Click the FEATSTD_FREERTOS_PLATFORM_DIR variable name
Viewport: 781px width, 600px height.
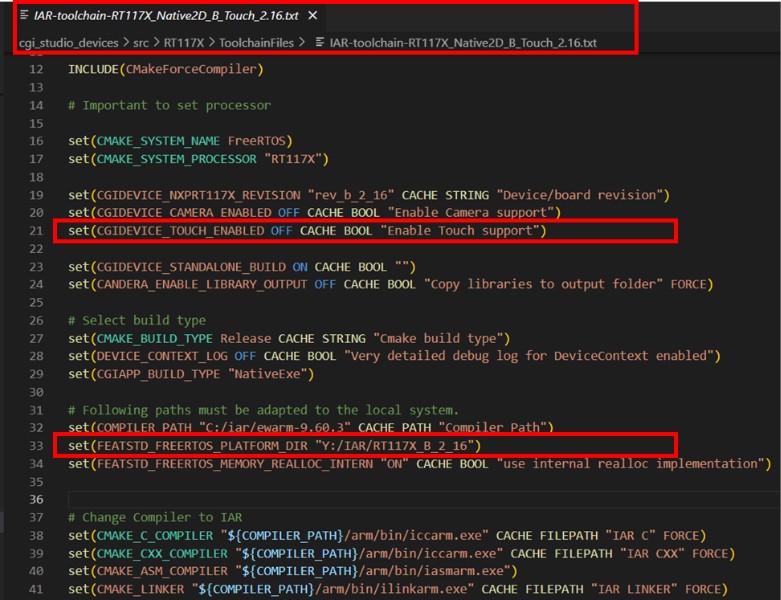[202, 446]
